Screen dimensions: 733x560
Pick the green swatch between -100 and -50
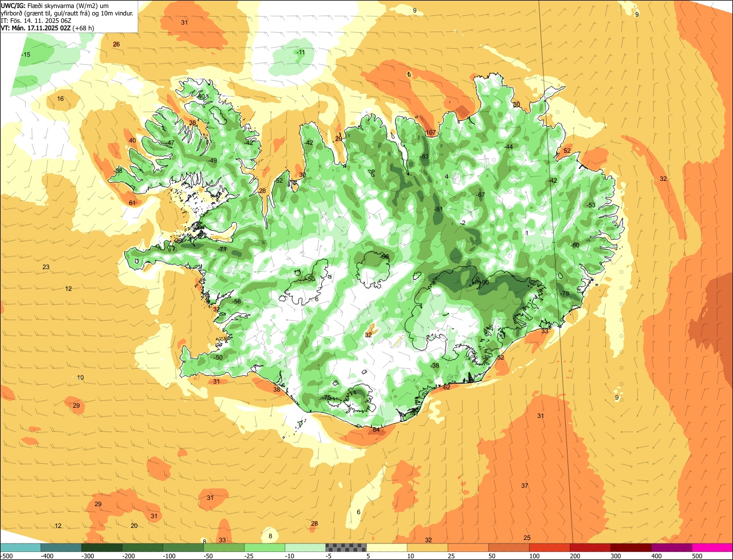183,547
